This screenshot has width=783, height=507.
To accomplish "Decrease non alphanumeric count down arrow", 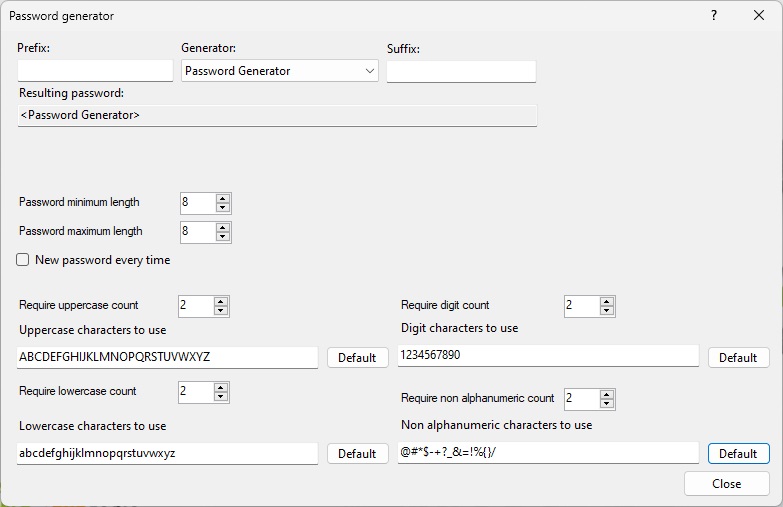I will pos(607,404).
